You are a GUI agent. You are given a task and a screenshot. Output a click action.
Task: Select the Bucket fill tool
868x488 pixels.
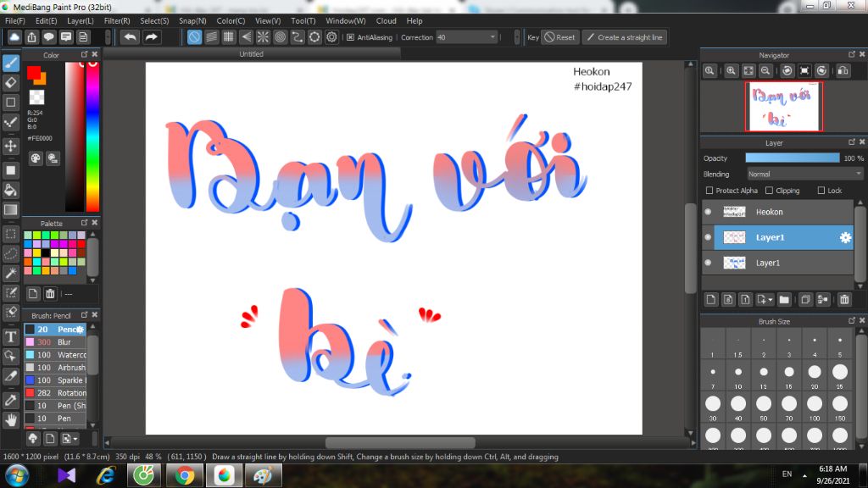[11, 190]
